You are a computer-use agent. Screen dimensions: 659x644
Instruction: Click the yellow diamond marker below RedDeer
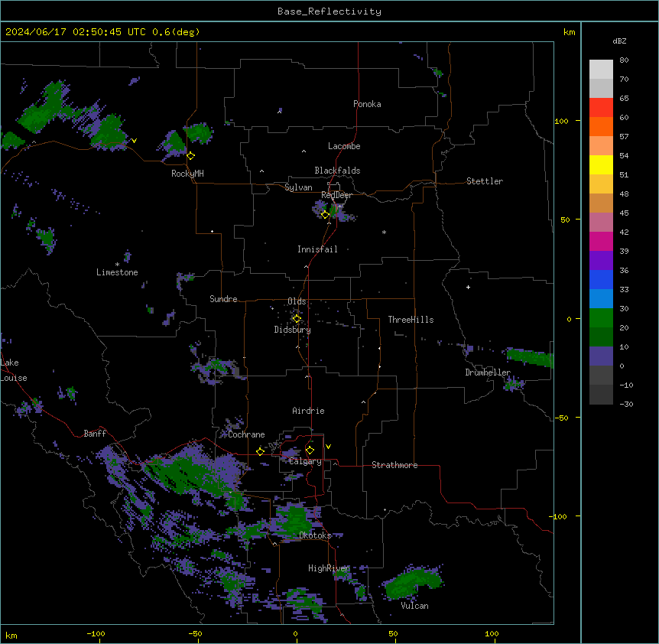pos(326,215)
